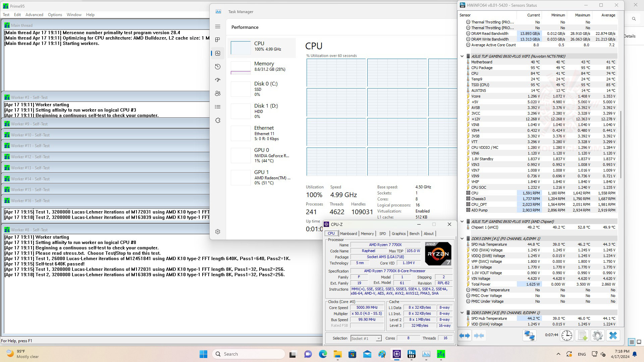The height and width of the screenshot is (362, 644).
Task: Click the HWiNFO sensors Details icon
Action: coord(633,36)
